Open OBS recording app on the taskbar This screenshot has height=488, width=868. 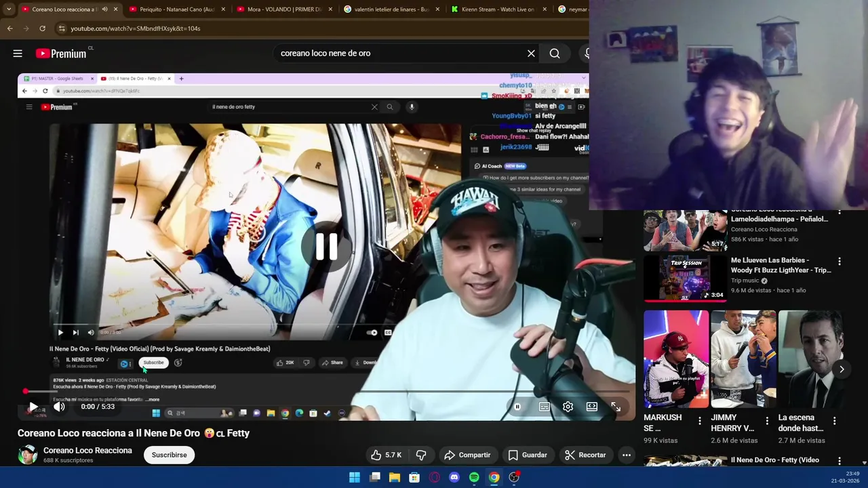514,477
